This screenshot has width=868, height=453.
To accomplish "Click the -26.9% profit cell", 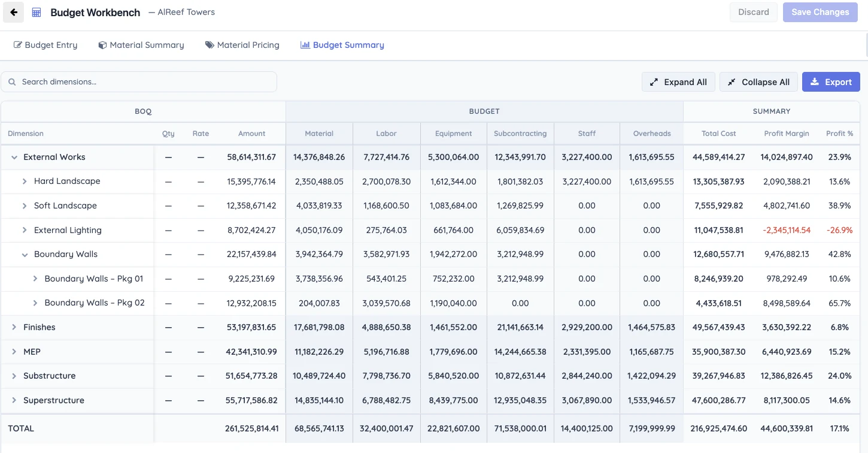I will (x=840, y=230).
